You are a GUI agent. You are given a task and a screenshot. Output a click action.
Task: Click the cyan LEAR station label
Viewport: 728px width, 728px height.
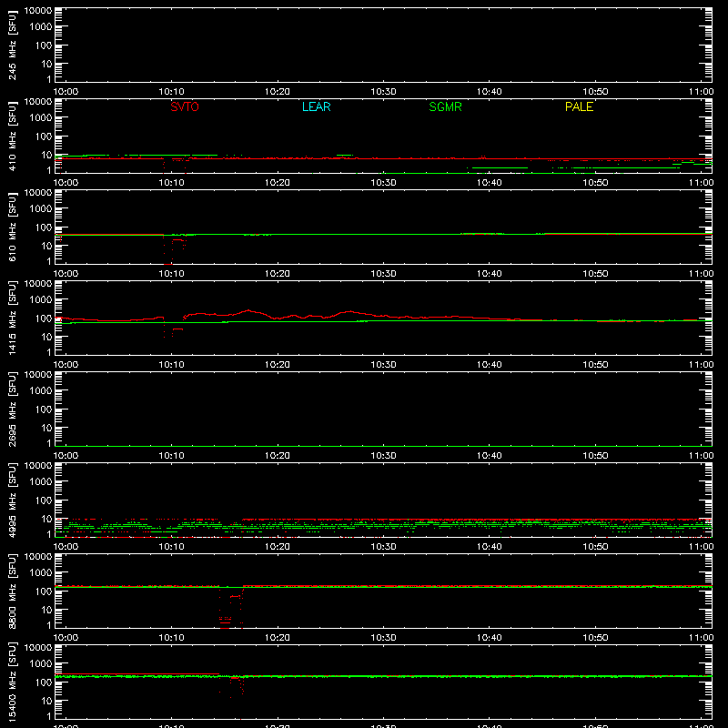coord(316,106)
